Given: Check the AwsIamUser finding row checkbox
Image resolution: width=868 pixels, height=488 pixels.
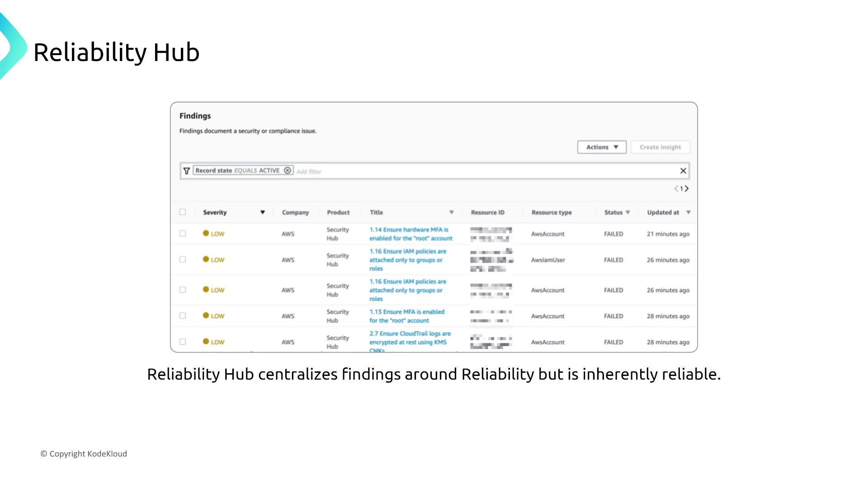Looking at the screenshot, I should click(x=183, y=259).
